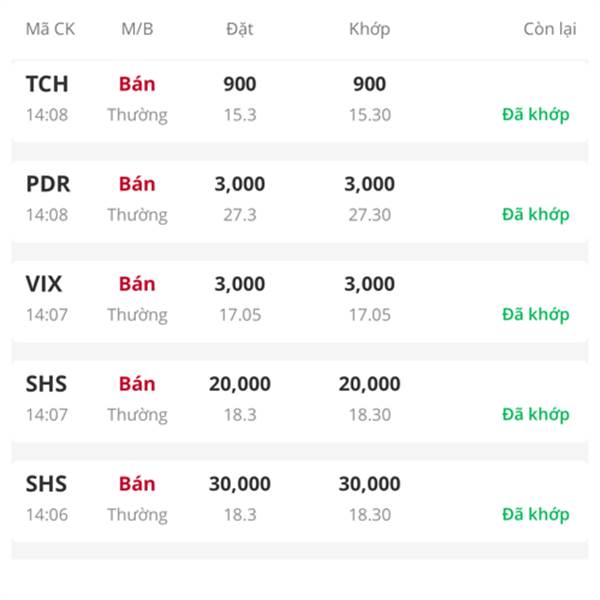Click the Đã khớp status for PDR
Screen dimensions: 600x600
point(535,214)
